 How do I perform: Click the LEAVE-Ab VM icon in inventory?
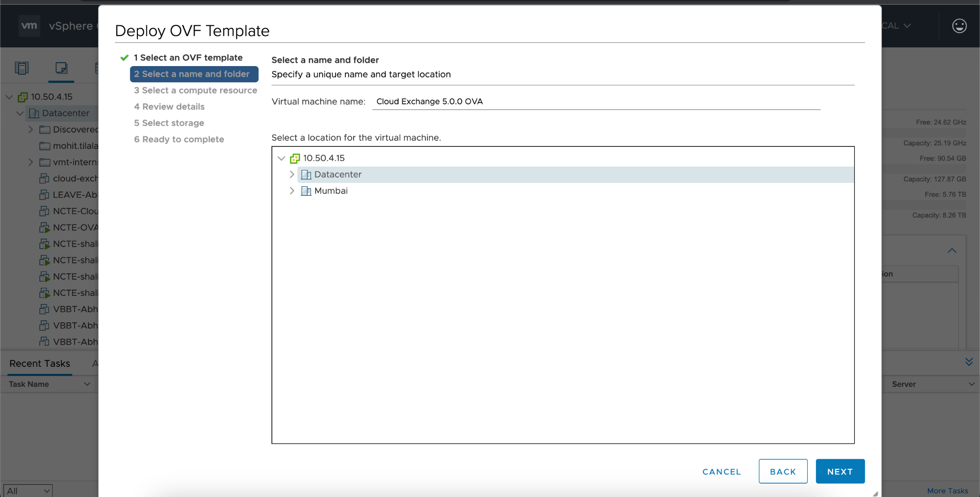[45, 194]
